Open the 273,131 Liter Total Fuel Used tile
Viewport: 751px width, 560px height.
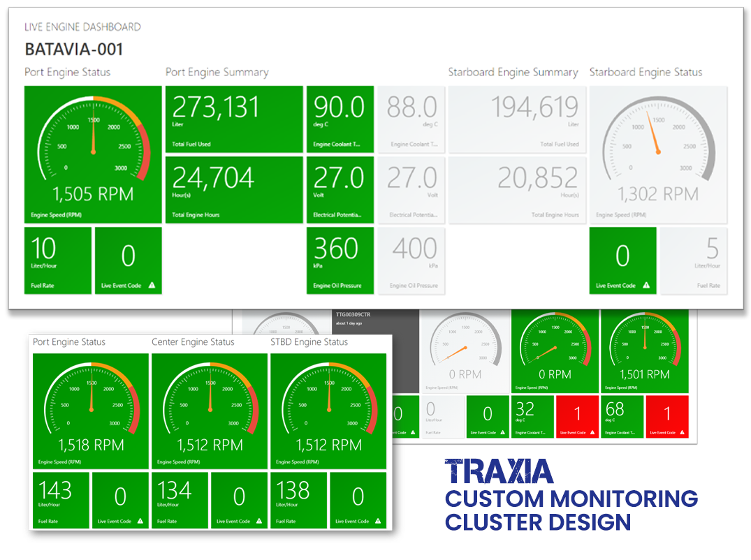pos(234,119)
